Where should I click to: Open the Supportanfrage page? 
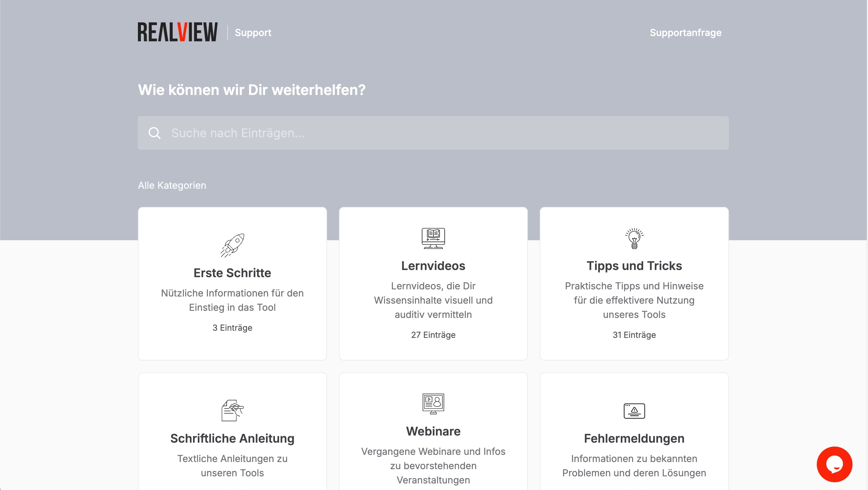click(x=686, y=32)
